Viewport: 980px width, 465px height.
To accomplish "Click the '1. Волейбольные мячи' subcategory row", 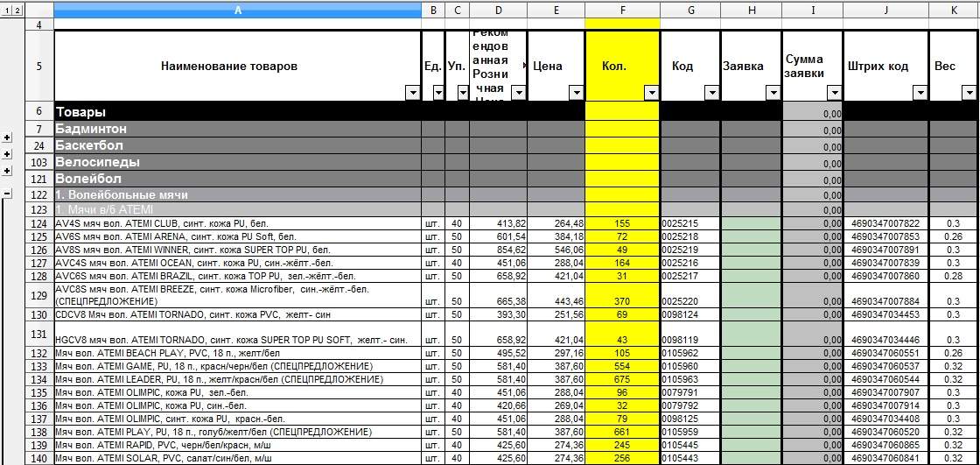I will 237,194.
